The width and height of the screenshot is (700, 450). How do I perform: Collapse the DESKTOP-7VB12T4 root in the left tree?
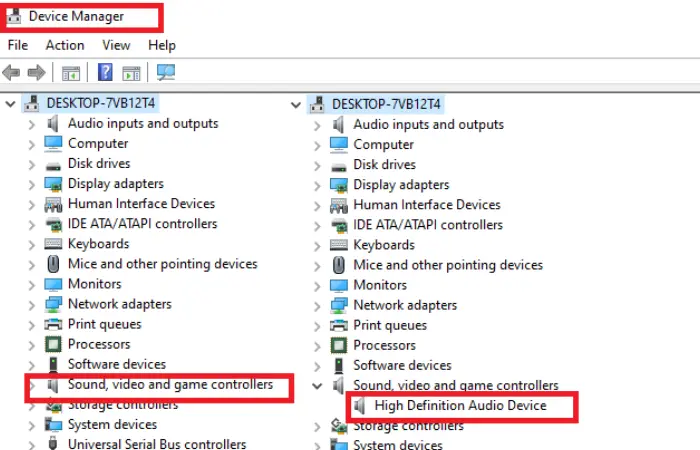pyautogui.click(x=10, y=104)
